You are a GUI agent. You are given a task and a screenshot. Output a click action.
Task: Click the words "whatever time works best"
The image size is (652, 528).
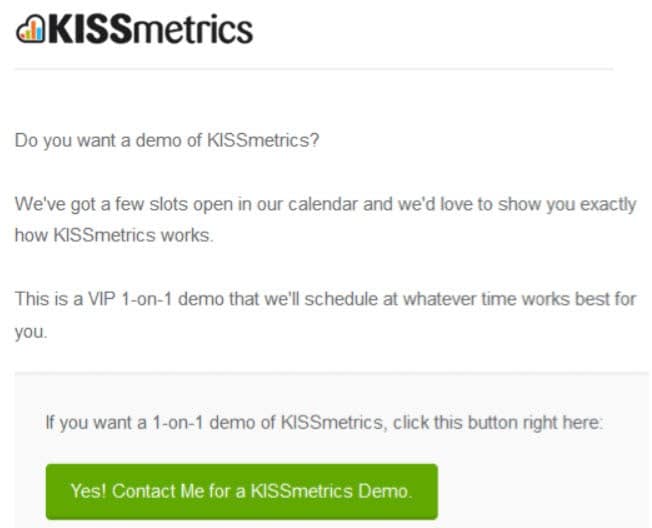pyautogui.click(x=507, y=299)
